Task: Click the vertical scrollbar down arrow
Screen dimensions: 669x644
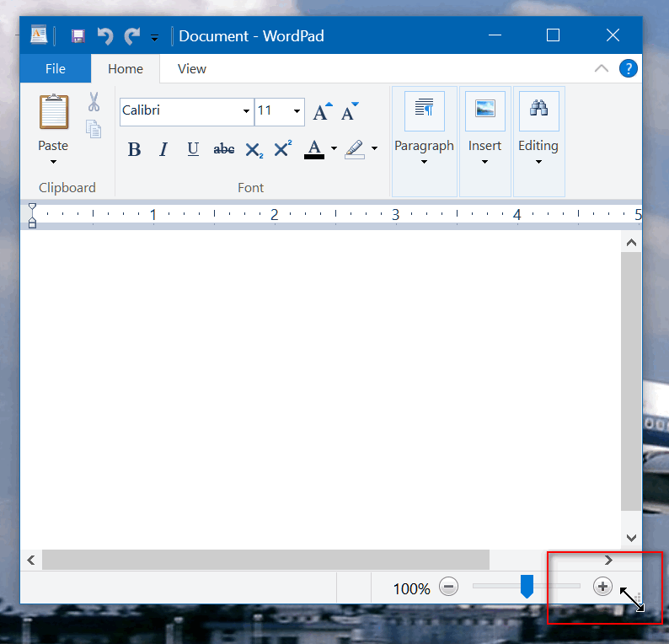Action: [631, 538]
